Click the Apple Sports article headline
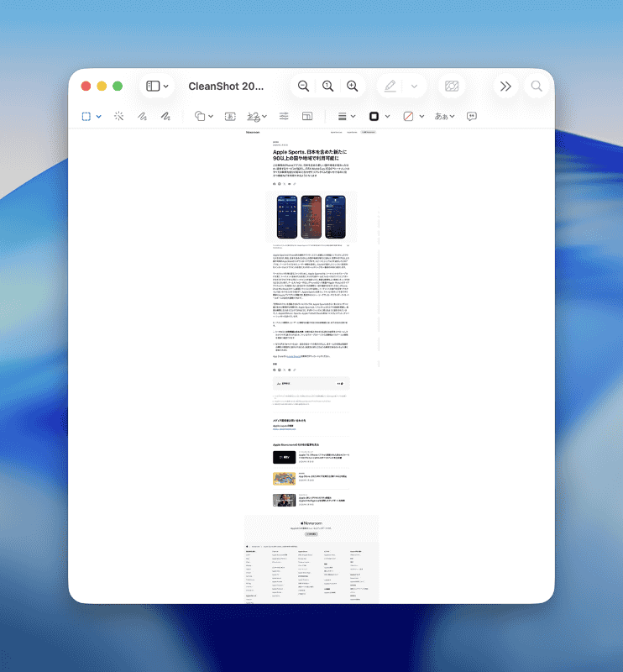The width and height of the screenshot is (623, 672). 310,155
